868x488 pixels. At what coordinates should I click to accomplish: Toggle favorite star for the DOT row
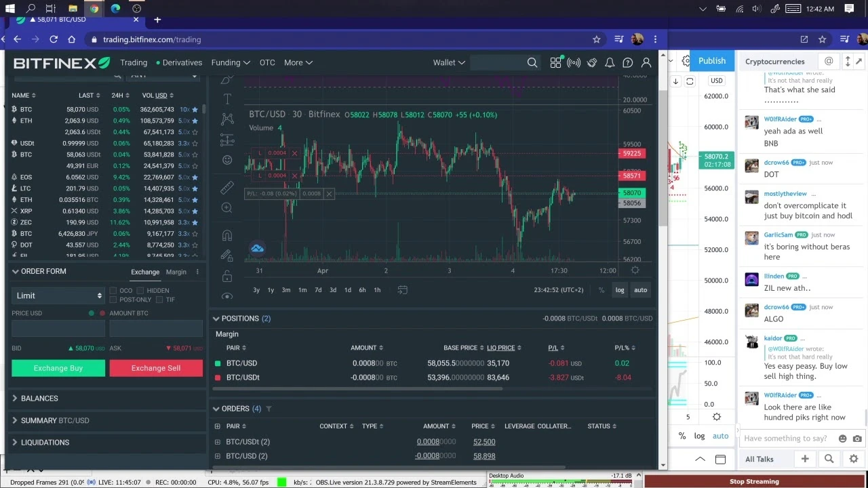click(x=195, y=245)
